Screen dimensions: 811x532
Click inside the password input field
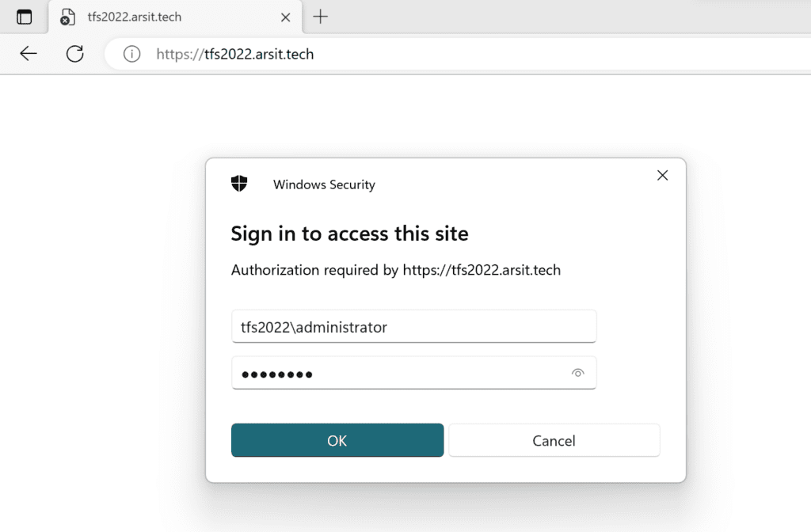pyautogui.click(x=396, y=372)
